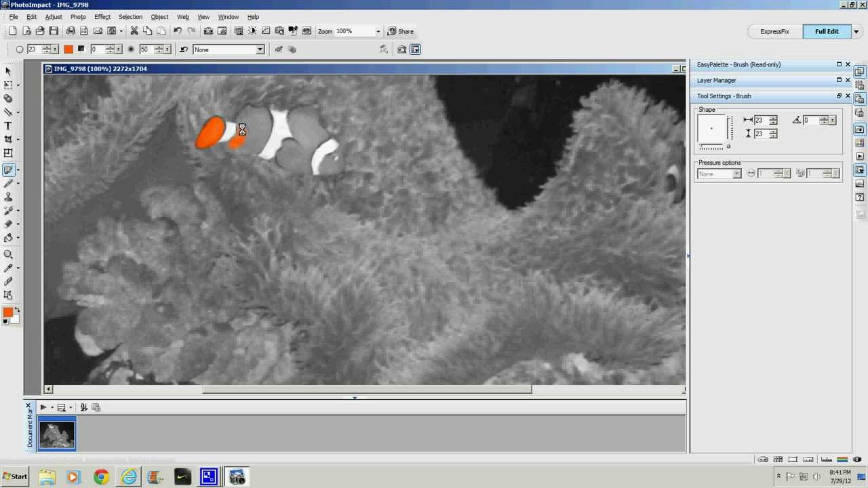Click the Send email envelope icon
The width and height of the screenshot is (868, 488).
click(98, 31)
